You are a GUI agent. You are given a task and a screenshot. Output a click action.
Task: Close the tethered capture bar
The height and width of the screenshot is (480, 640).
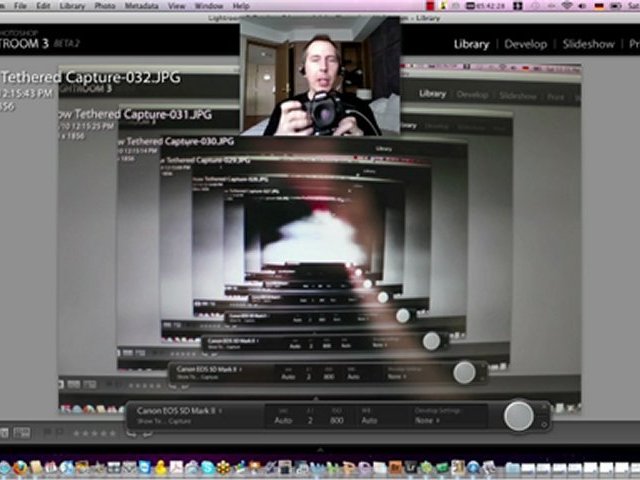click(x=545, y=408)
